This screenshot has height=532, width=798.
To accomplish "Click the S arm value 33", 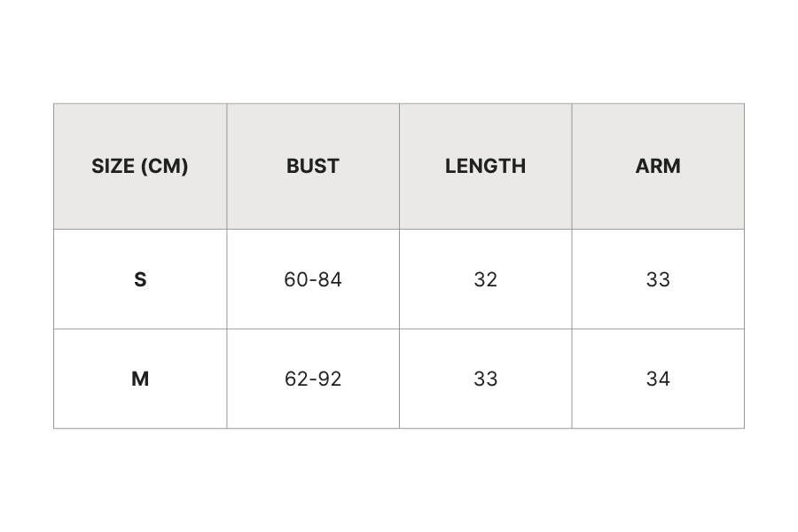I will click(658, 279).
